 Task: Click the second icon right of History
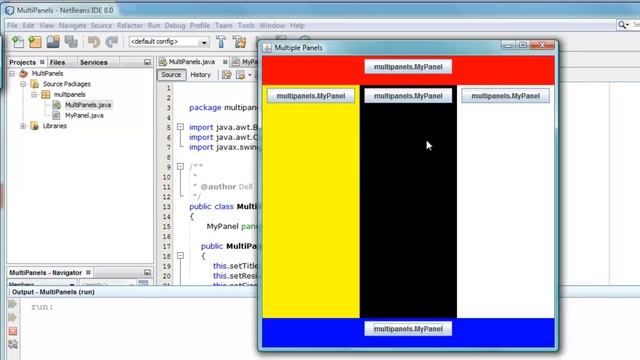tap(241, 75)
